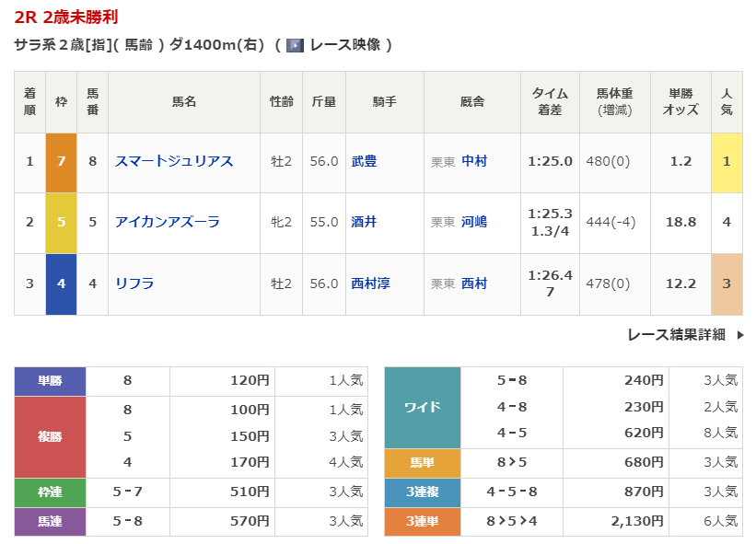
Task: View jockey 武豊 profile
Action: 364,161
